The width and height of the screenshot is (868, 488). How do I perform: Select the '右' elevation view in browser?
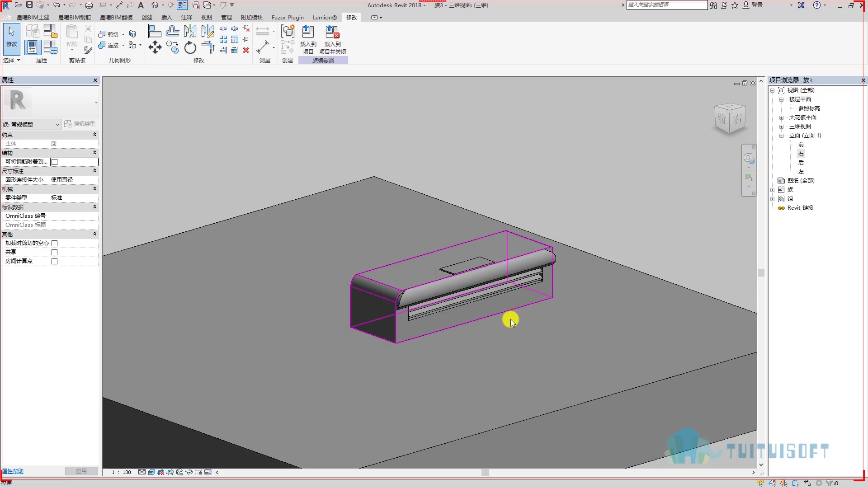coord(801,154)
